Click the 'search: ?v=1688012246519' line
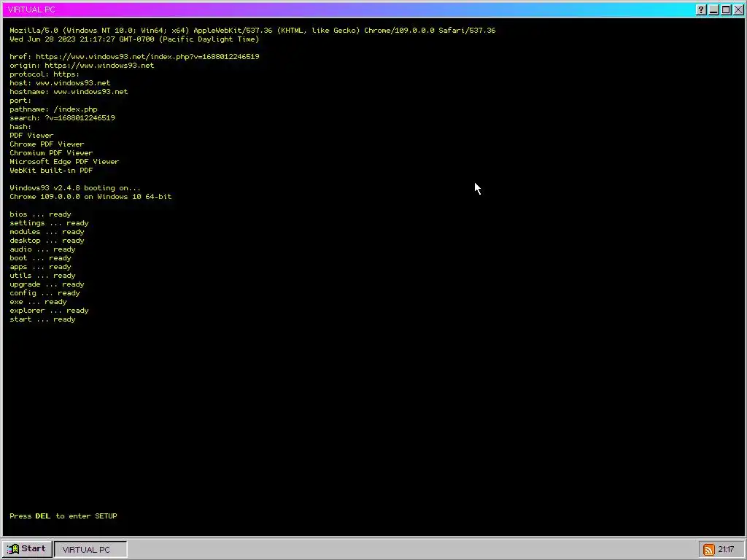This screenshot has height=560, width=747. [62, 117]
